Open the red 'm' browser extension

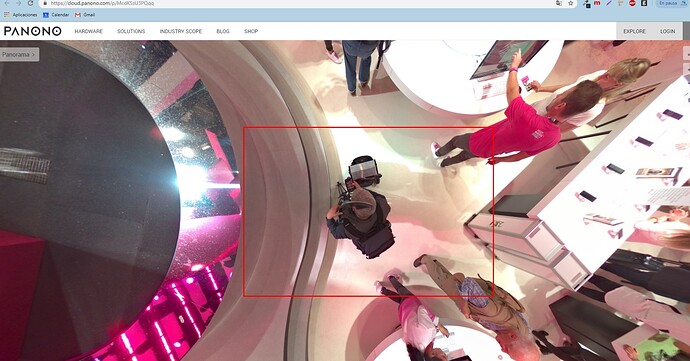click(597, 3)
